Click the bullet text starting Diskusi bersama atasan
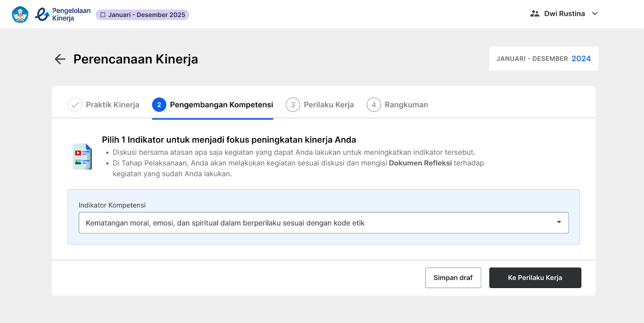Screen dimensions: 644x323 coord(294,152)
